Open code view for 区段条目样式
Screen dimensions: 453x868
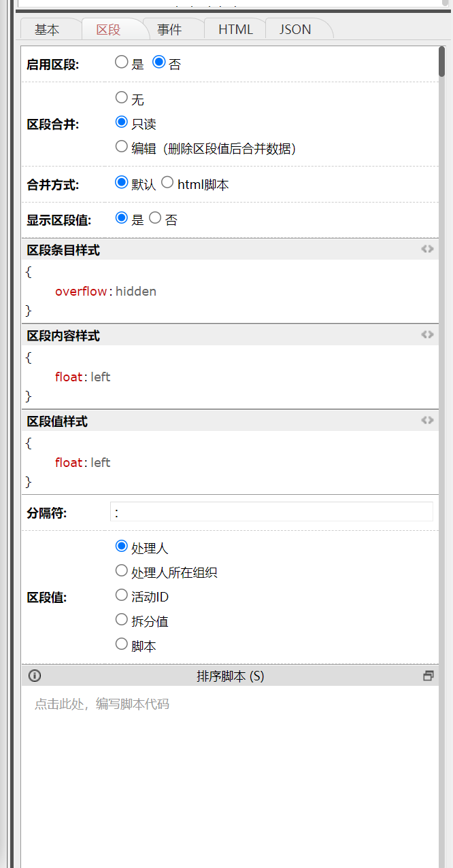coord(427,249)
